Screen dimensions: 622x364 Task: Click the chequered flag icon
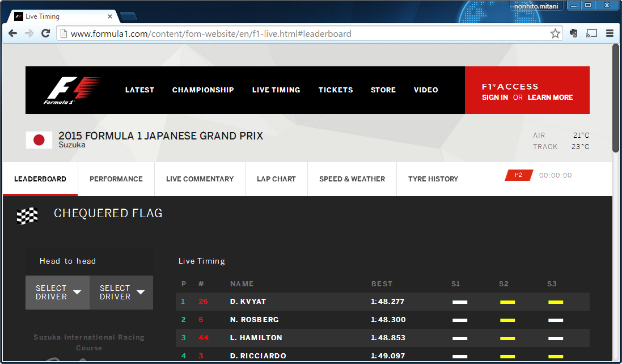coord(27,215)
